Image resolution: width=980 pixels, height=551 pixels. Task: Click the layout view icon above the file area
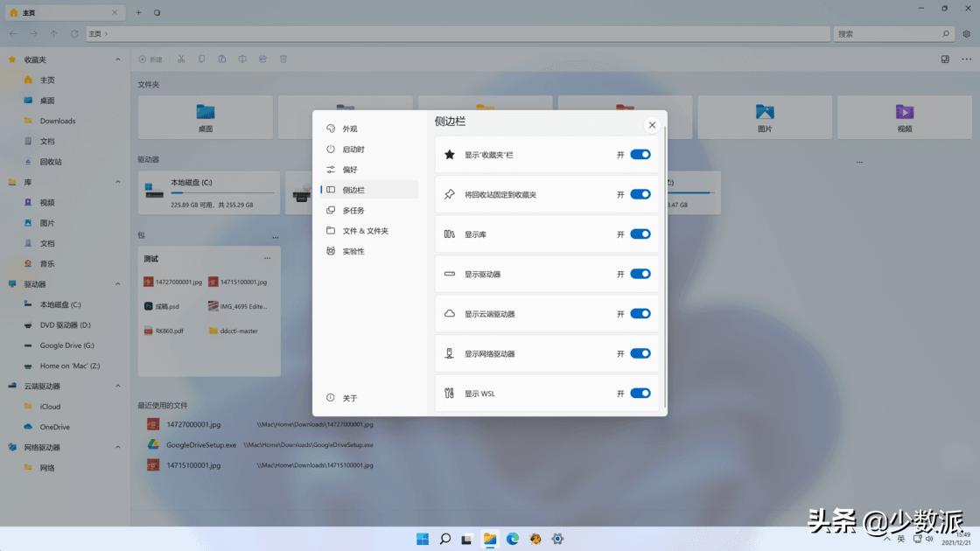pos(945,59)
